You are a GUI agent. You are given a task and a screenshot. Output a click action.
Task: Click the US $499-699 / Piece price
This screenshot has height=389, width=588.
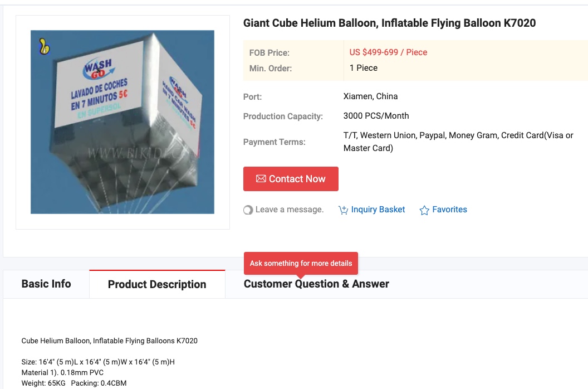point(388,52)
